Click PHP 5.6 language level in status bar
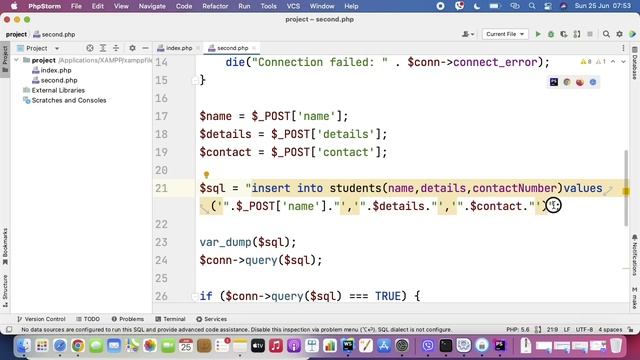The image size is (640, 360). point(518,329)
